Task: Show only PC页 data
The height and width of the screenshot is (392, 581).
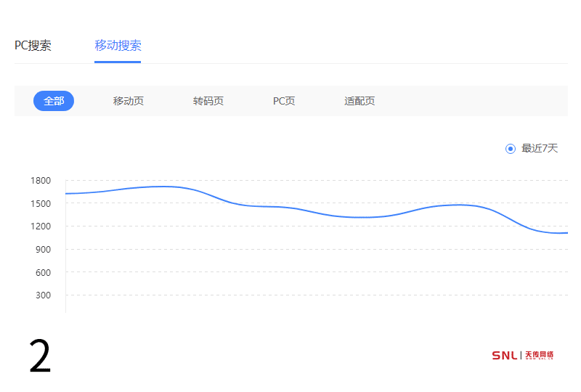Action: click(284, 101)
